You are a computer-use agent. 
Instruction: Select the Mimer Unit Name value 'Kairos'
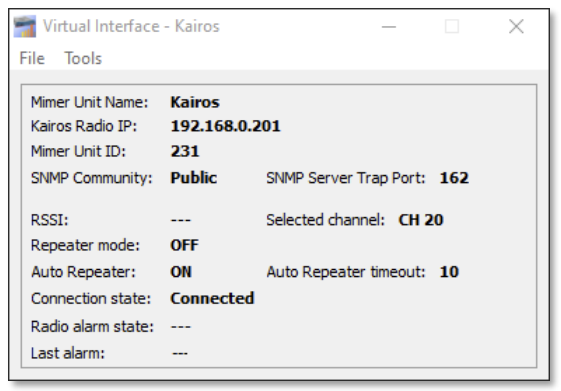[x=195, y=102]
